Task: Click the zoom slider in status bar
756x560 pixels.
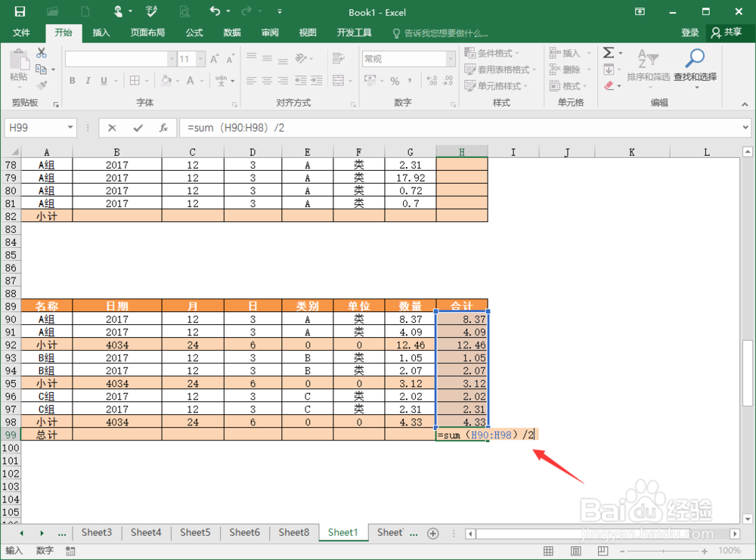Action: coord(664,551)
